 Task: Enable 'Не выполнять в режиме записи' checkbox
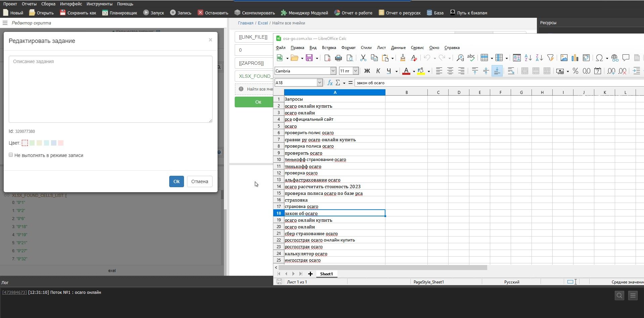click(x=11, y=155)
